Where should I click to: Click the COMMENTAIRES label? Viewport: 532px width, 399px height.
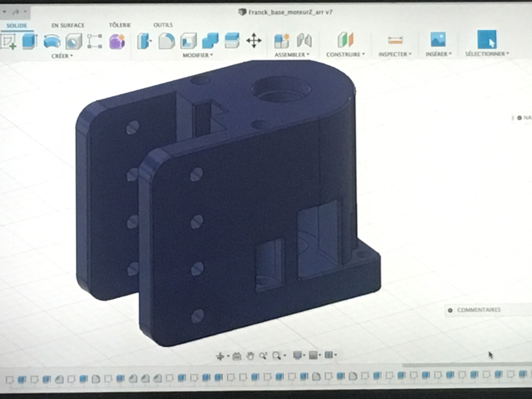click(x=479, y=310)
